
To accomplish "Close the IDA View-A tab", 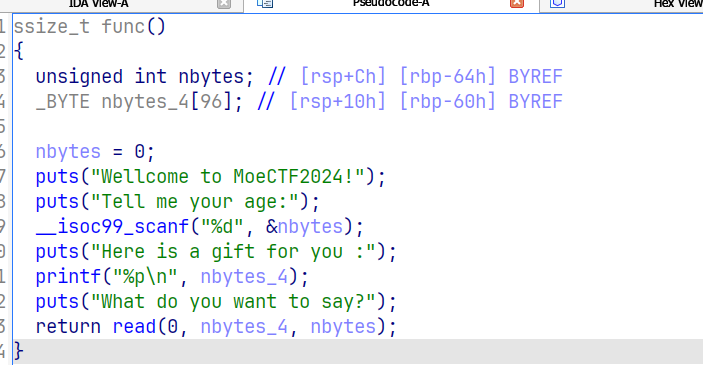I will (x=224, y=4).
